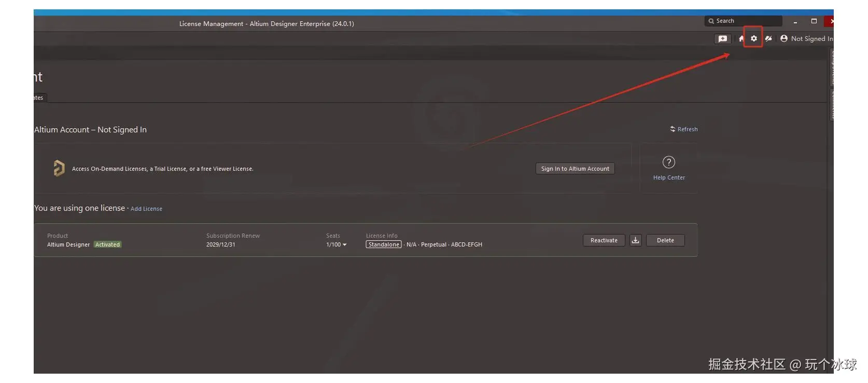The image size is (868, 383).
Task: Open the feedback speech-bubble icon
Action: click(722, 39)
